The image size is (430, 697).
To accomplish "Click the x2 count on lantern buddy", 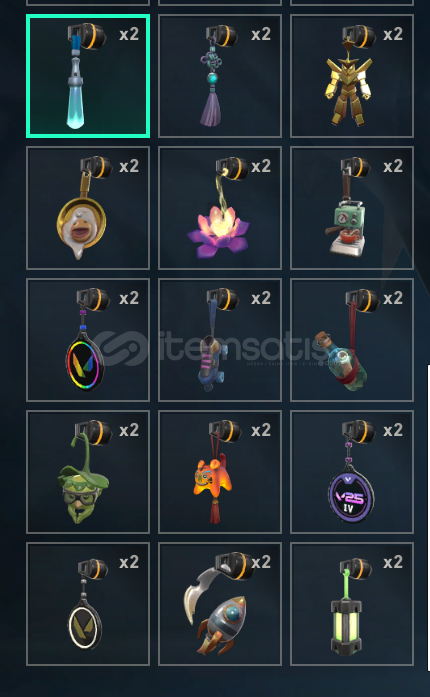I will point(393,562).
